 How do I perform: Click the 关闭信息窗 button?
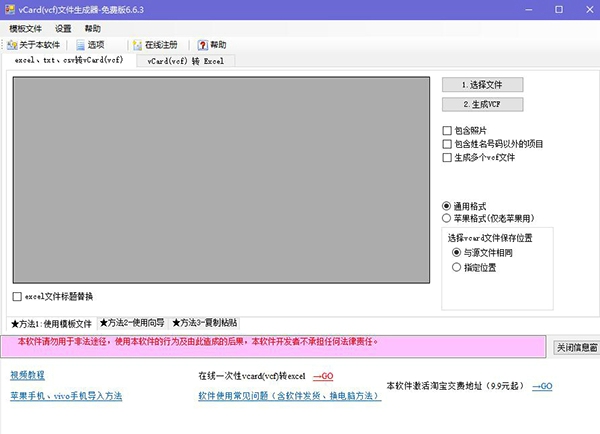[x=576, y=347]
